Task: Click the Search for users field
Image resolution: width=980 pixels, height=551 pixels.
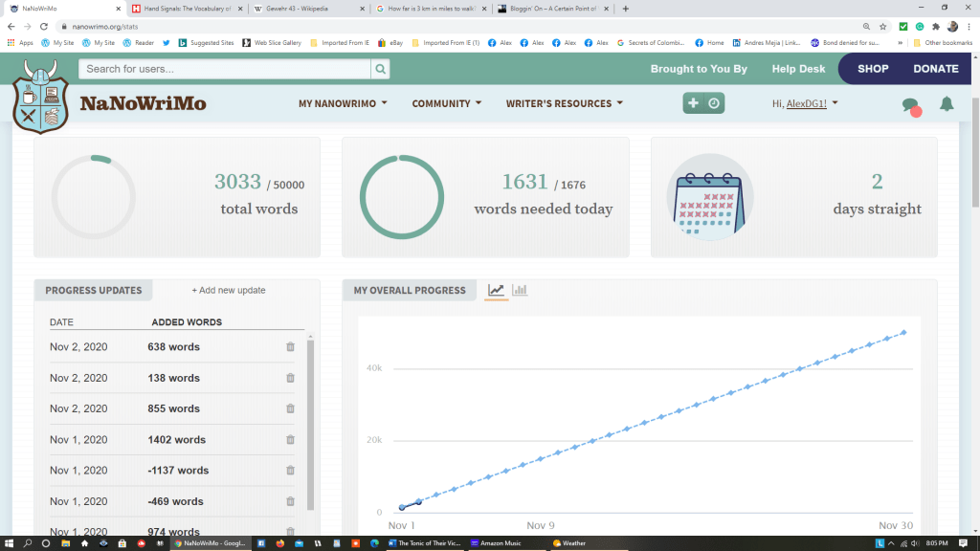Action: [x=225, y=69]
